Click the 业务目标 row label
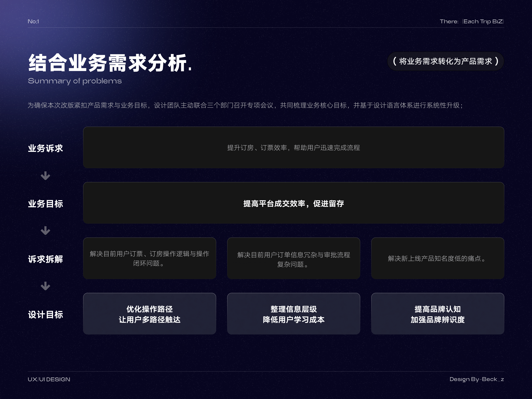 pyautogui.click(x=45, y=204)
